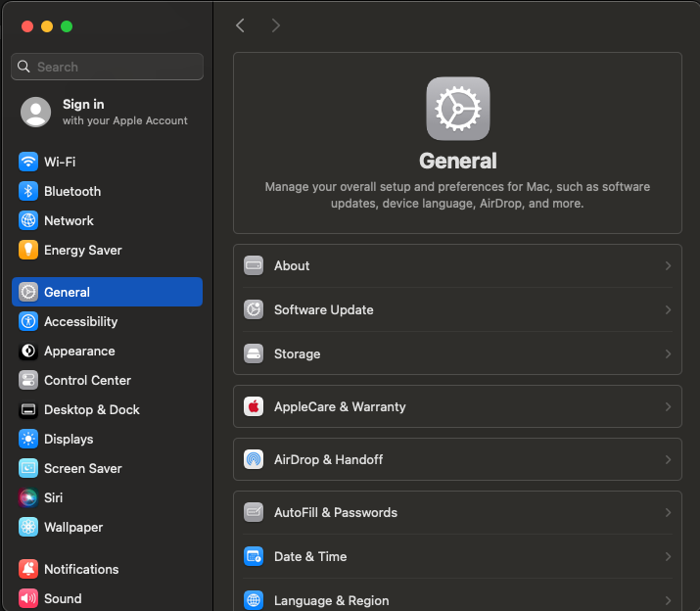This screenshot has height=611, width=700.
Task: Click the Control Center icon in the sidebar
Action: click(x=28, y=381)
